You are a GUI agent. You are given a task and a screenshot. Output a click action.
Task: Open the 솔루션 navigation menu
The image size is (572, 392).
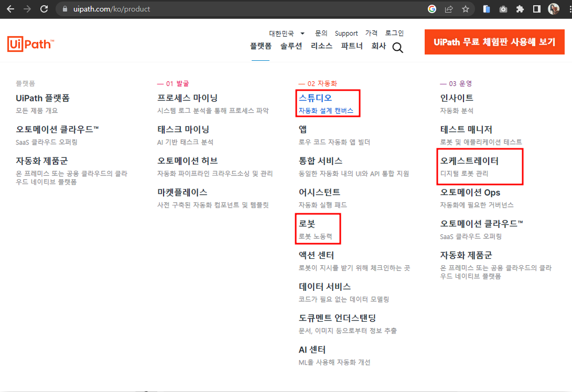tap(291, 46)
